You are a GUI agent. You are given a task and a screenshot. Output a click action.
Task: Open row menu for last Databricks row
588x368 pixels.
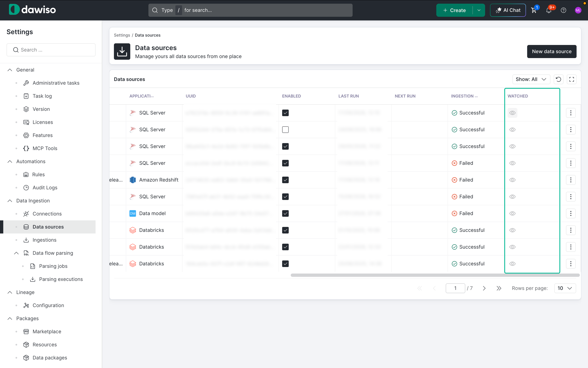tap(571, 264)
